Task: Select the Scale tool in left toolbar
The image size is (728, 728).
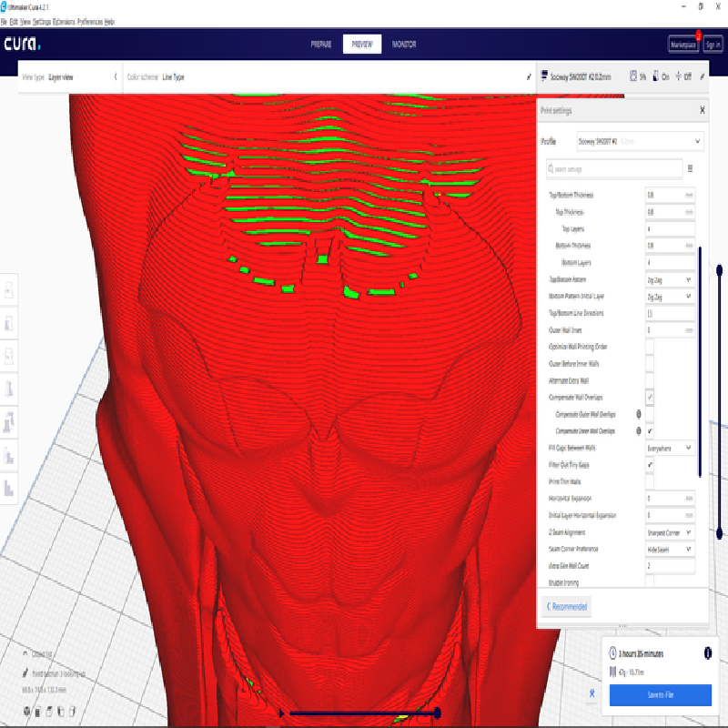Action: 10,323
